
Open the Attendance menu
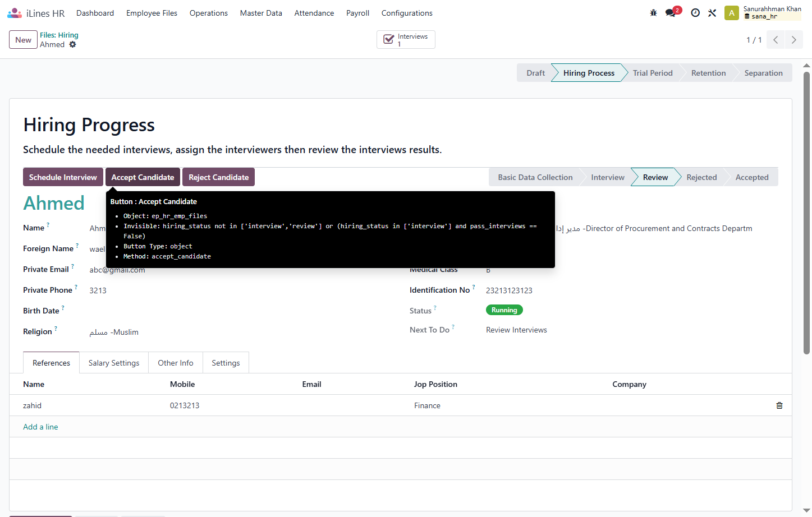(314, 13)
